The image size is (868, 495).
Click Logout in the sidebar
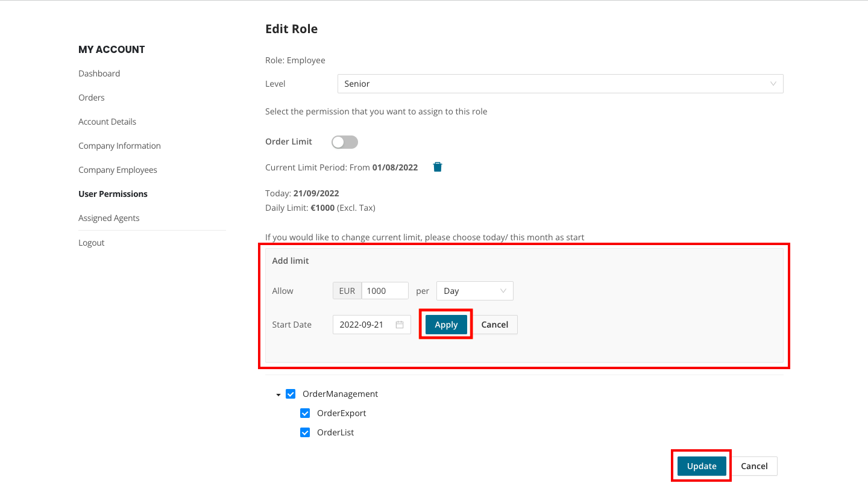tap(92, 243)
